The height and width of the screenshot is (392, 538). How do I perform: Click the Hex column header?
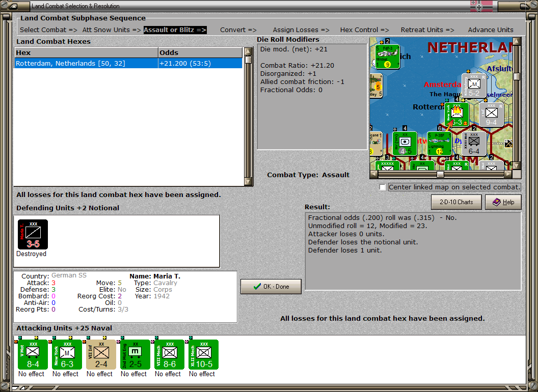click(86, 53)
